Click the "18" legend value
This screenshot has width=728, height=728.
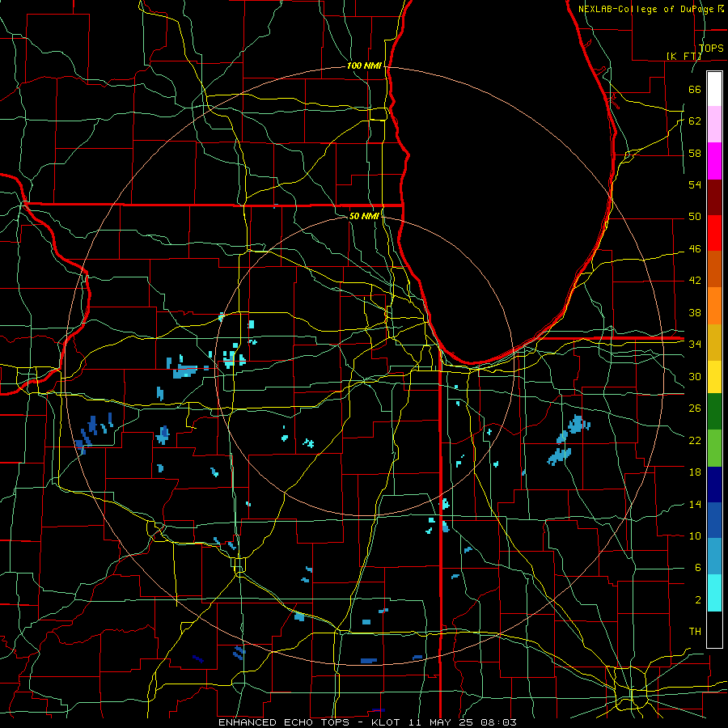(x=695, y=472)
